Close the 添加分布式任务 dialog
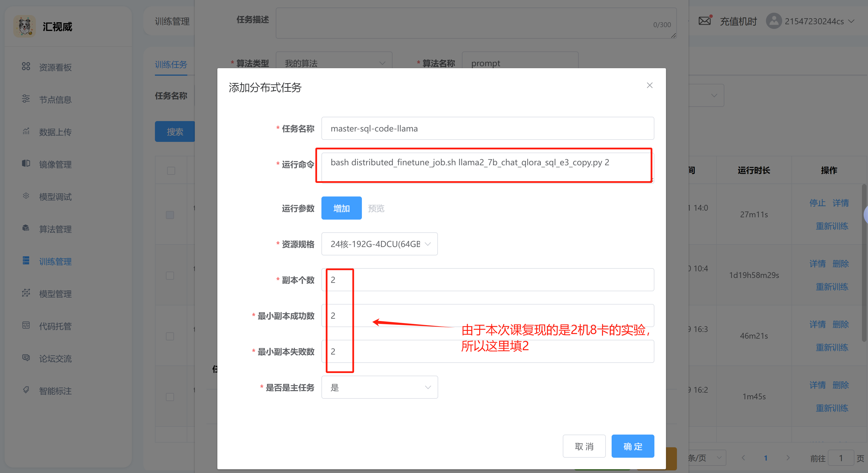 click(650, 86)
